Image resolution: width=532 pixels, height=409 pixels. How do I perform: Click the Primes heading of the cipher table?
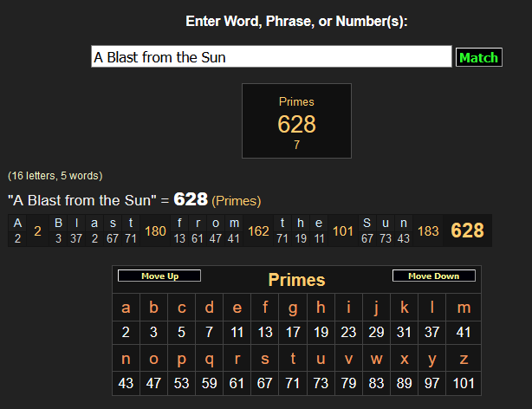296,280
